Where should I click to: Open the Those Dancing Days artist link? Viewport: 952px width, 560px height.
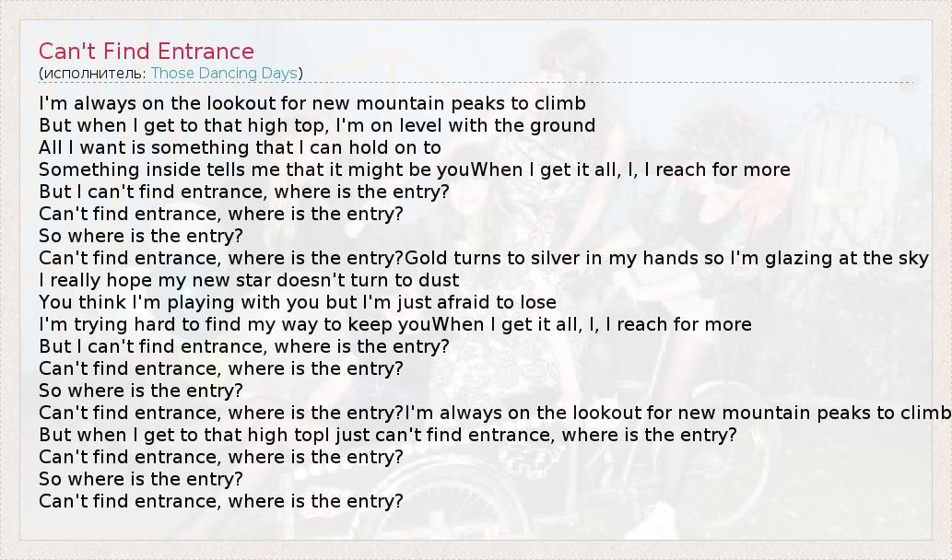(x=224, y=73)
